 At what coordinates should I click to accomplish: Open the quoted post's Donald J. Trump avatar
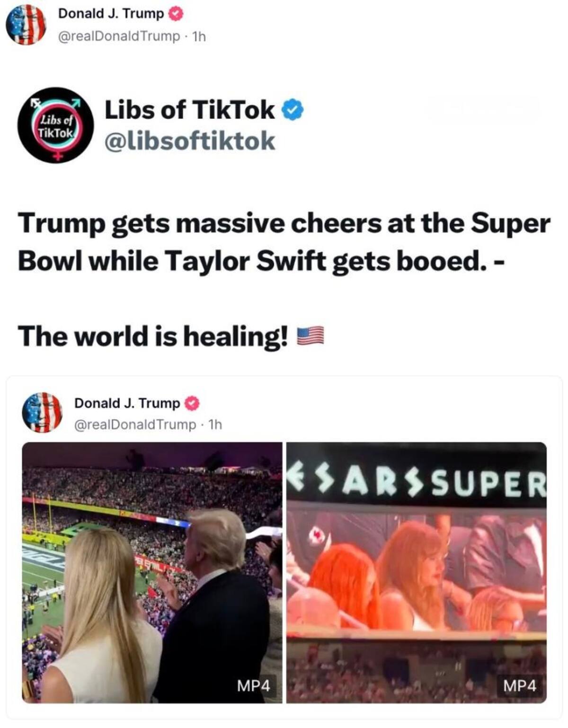tap(42, 412)
